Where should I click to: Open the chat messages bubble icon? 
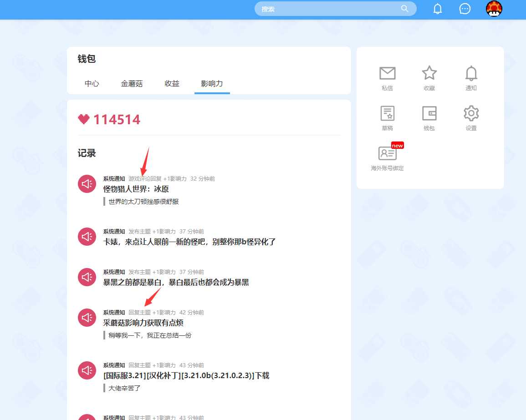(x=465, y=9)
